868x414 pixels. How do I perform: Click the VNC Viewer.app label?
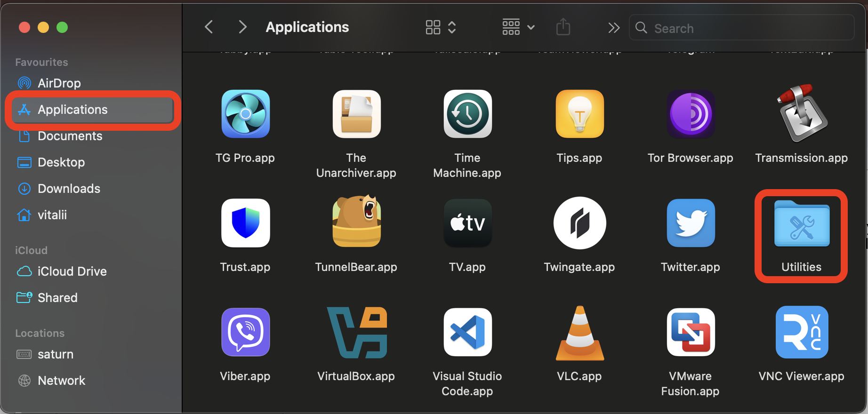coord(802,376)
